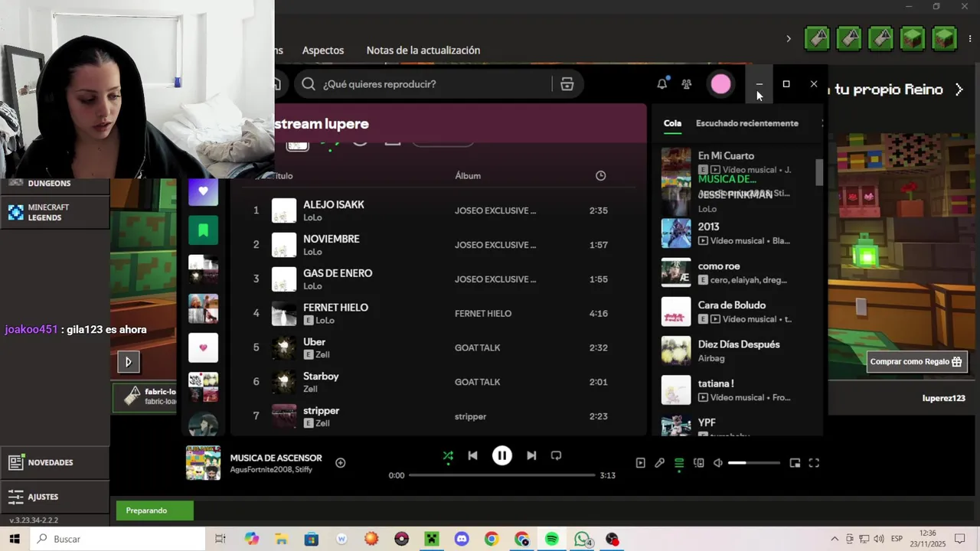
Task: Select como roe in the queue
Action: 736,272
